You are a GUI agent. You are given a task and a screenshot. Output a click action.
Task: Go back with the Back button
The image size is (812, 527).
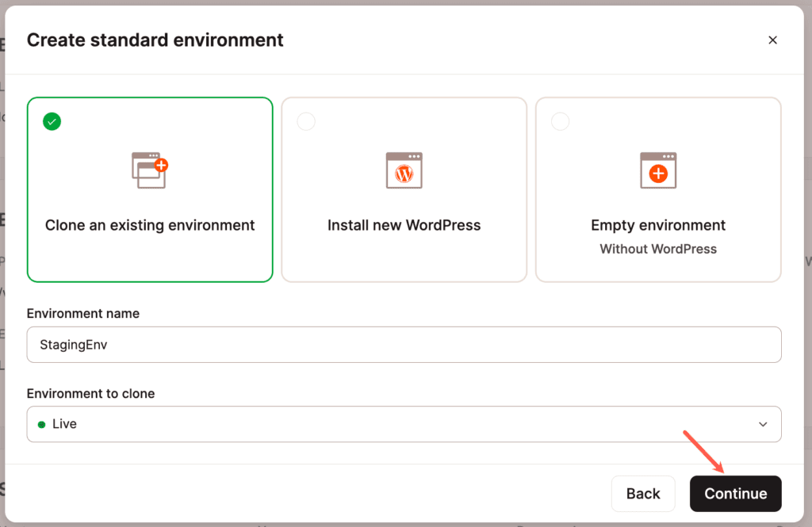[642, 494]
